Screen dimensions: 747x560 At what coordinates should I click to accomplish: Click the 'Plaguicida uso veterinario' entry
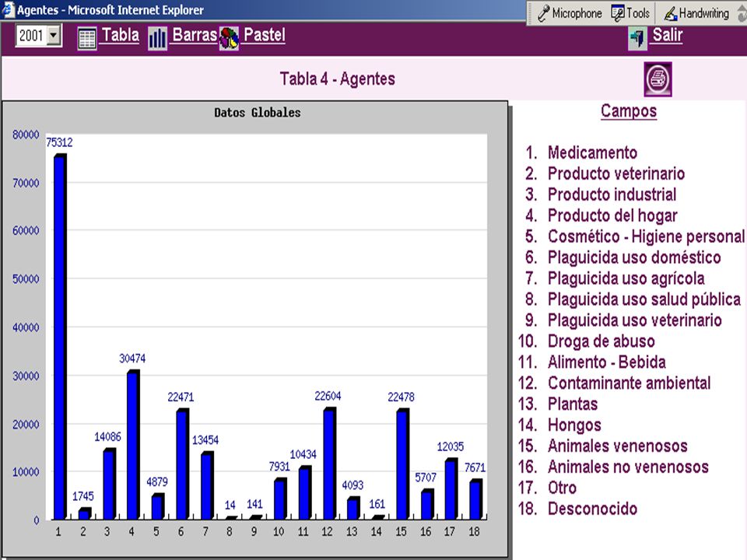coord(635,320)
